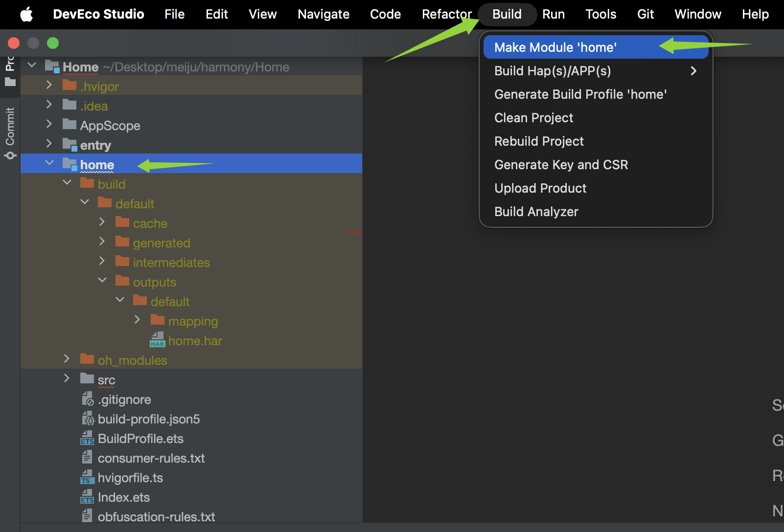
Task: Expand the generated folder
Action: 102,241
